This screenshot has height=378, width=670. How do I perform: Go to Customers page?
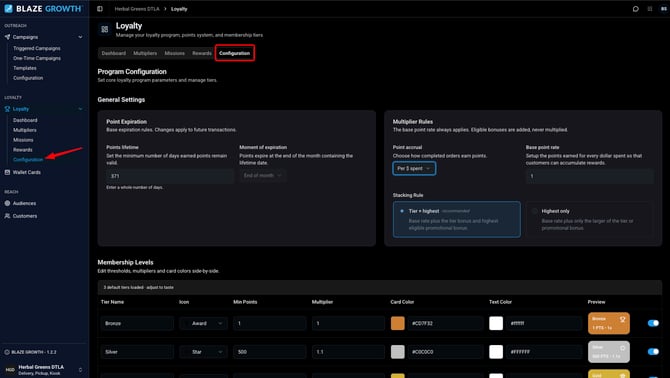pyautogui.click(x=25, y=216)
